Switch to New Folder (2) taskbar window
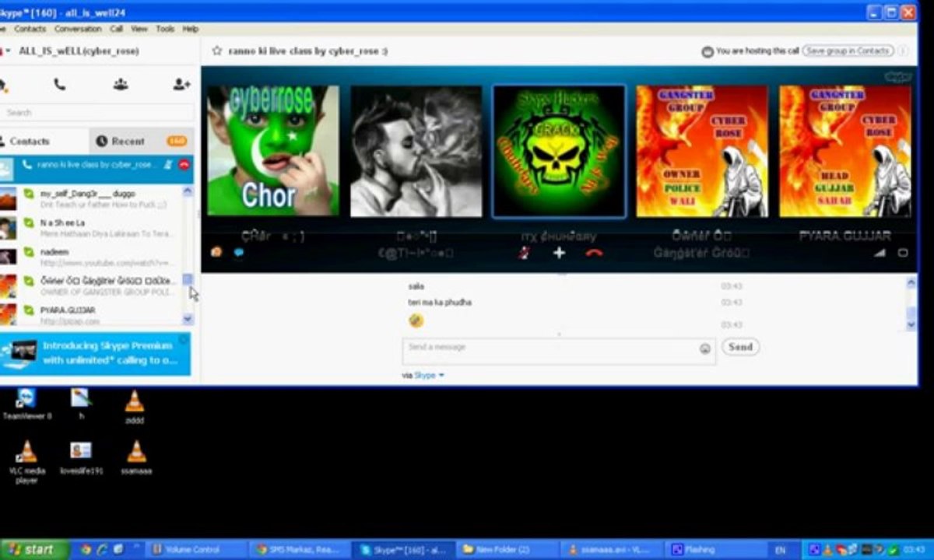Screen dimensions: 934x560 pos(508,549)
